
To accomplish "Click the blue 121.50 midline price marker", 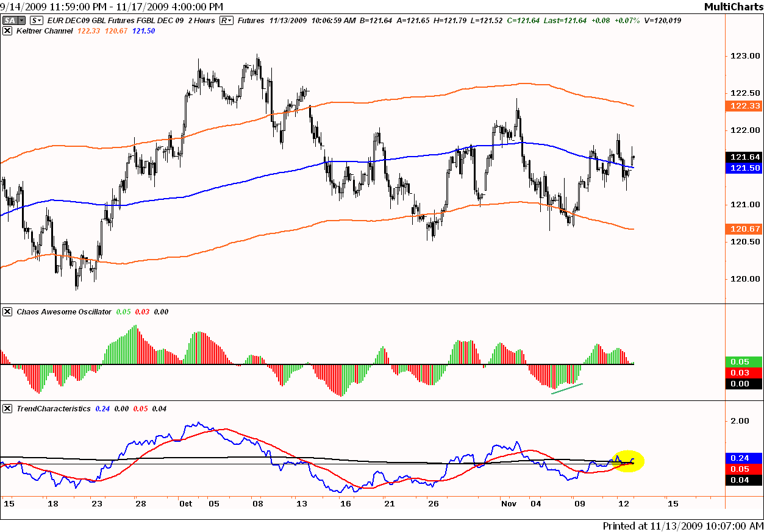I will tap(744, 168).
